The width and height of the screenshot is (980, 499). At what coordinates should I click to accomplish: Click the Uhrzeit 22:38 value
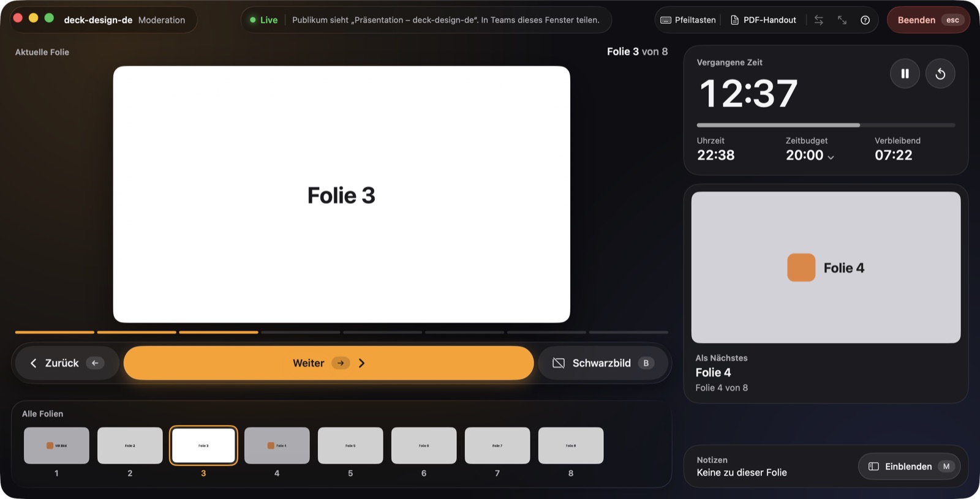715,156
